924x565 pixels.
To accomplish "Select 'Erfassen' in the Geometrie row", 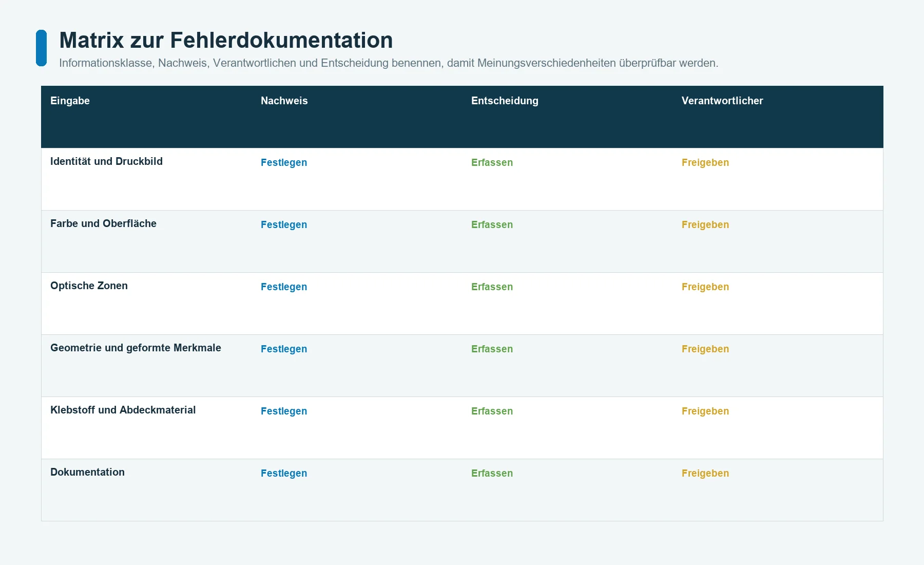I will coord(492,349).
